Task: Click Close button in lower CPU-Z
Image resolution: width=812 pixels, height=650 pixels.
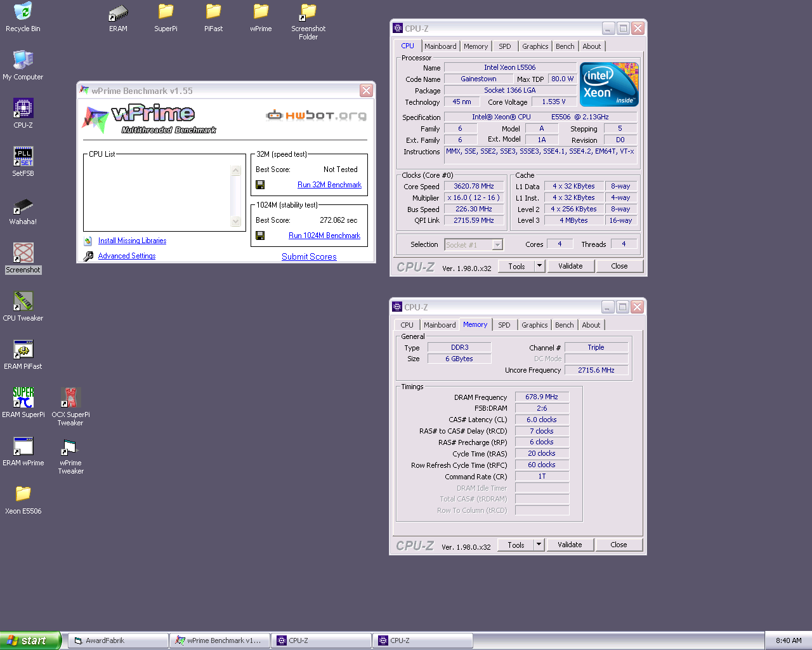Action: (x=619, y=545)
